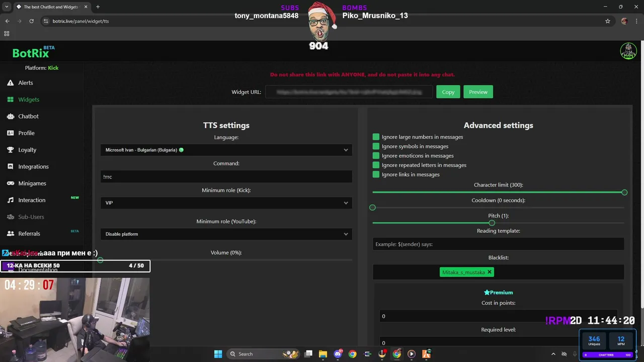This screenshot has width=644, height=362.
Task: Open Chrome three-dot menu
Action: click(x=637, y=21)
